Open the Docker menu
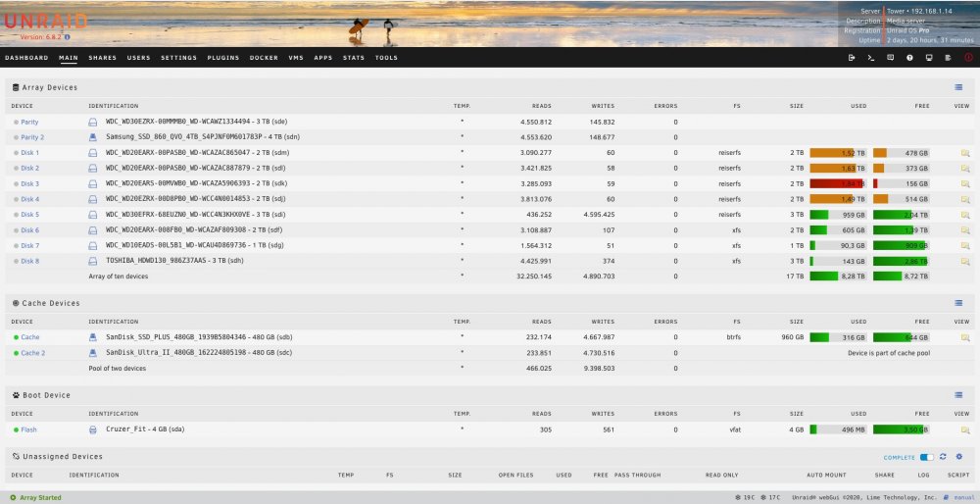This screenshot has width=980, height=504. click(x=264, y=58)
